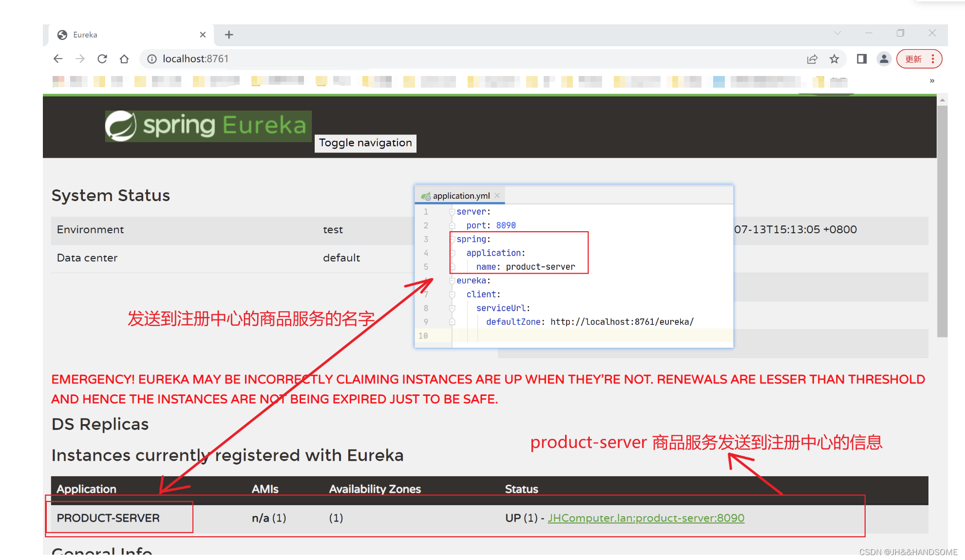Click Toggle navigation button
This screenshot has width=965, height=560.
pyautogui.click(x=365, y=143)
